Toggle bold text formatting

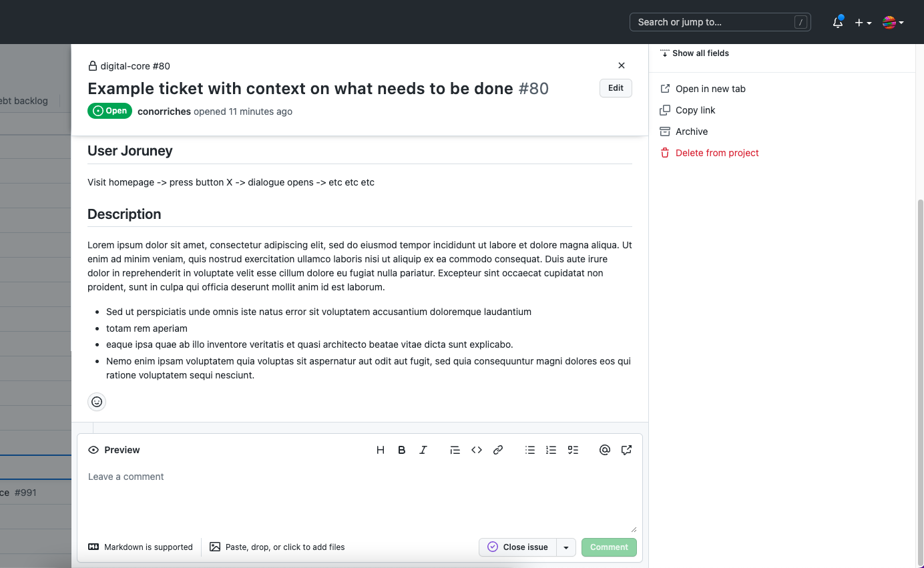pos(402,450)
